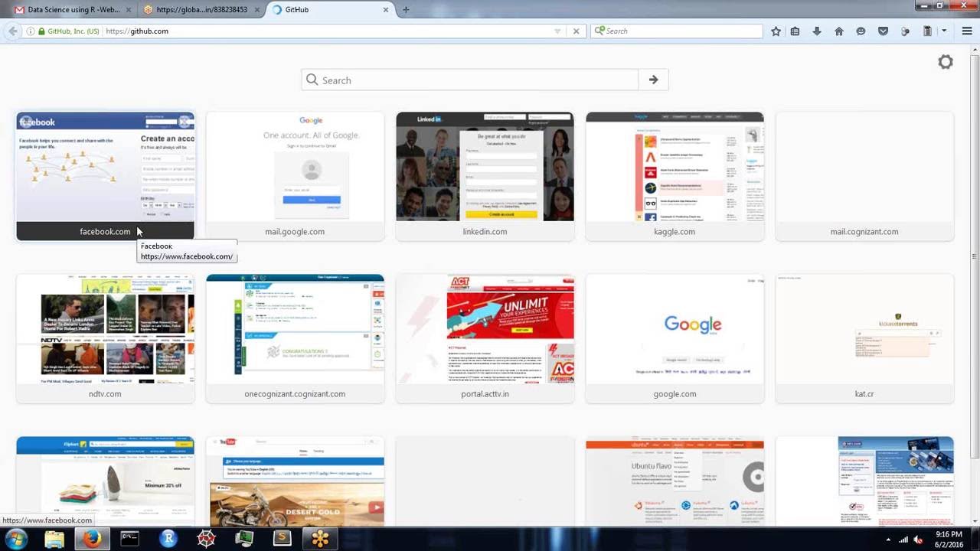Click the bookmark star icon

776,31
